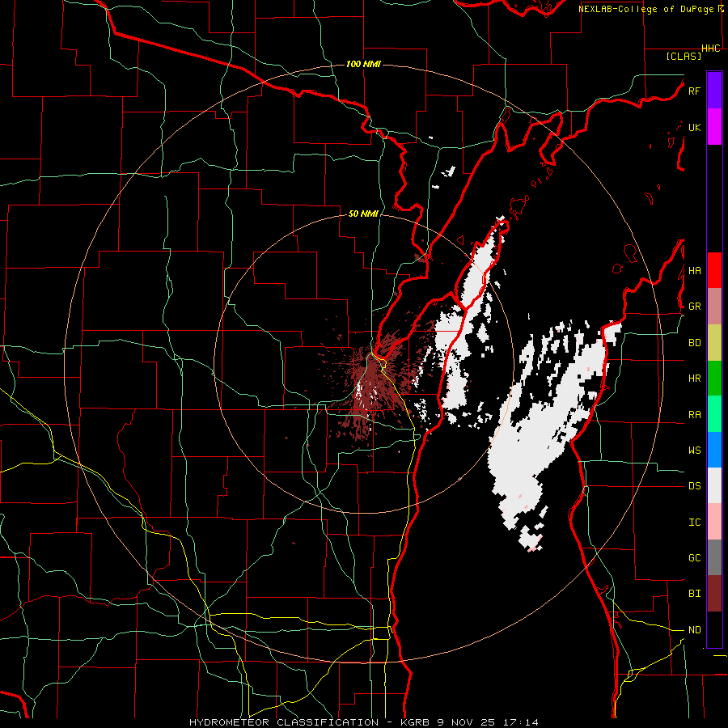Click the 9 NOV 25 17:14 timestamp
The image size is (728, 728).
488,722
